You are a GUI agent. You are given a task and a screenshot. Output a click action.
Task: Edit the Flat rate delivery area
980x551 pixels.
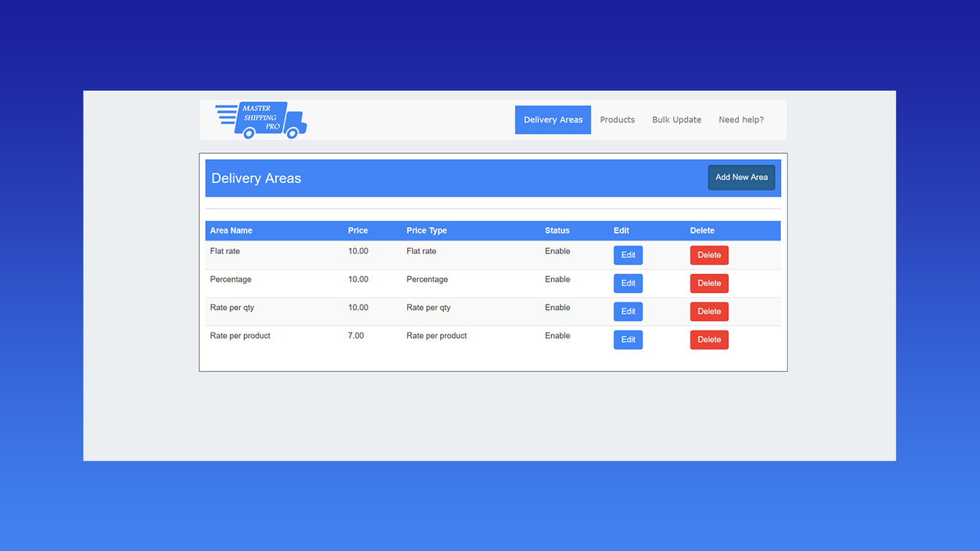pyautogui.click(x=628, y=255)
